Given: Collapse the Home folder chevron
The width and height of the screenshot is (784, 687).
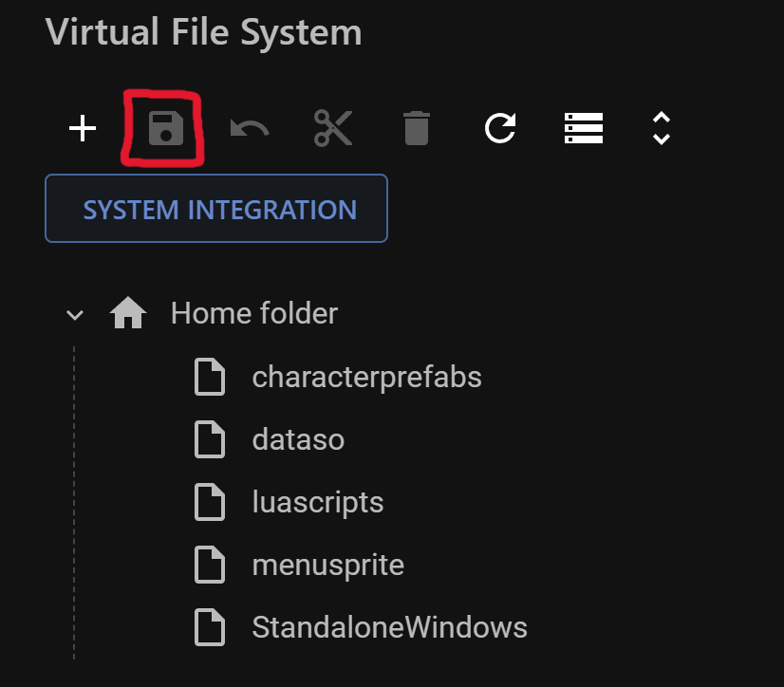Looking at the screenshot, I should click(75, 315).
